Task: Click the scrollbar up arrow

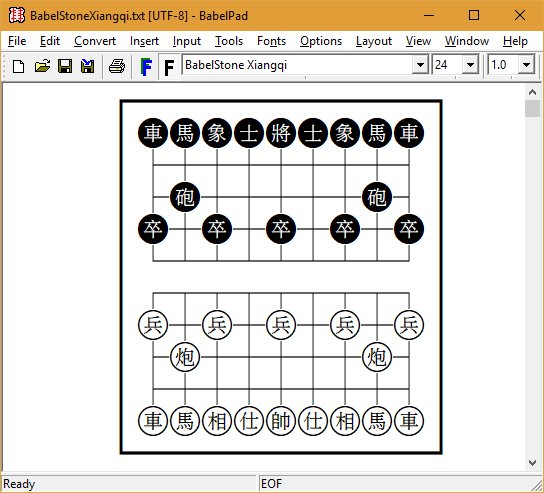Action: pyautogui.click(x=533, y=92)
